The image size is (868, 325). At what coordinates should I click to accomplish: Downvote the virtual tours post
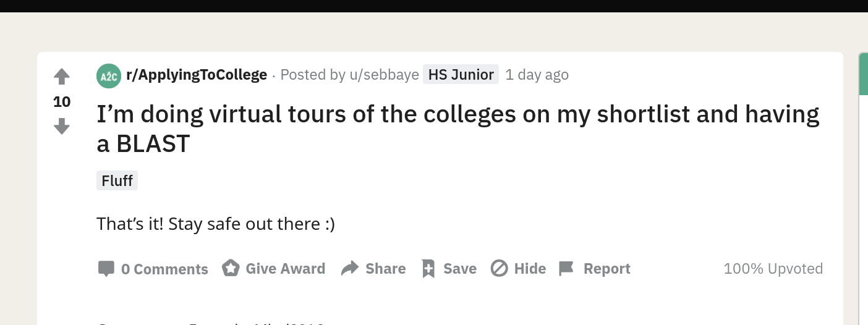tap(62, 127)
